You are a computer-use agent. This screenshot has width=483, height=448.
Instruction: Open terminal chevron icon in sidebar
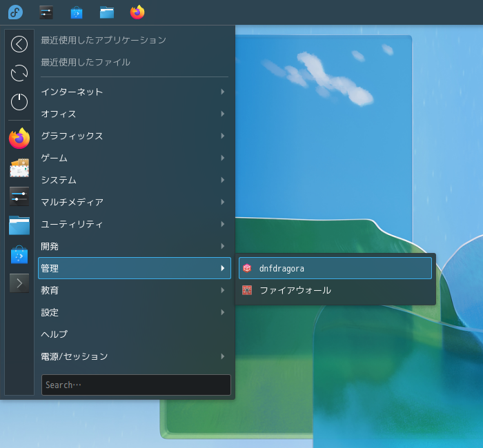coord(19,283)
